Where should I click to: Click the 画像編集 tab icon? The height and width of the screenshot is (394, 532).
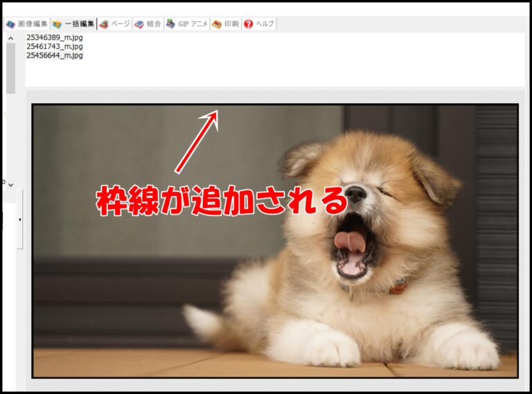click(11, 24)
